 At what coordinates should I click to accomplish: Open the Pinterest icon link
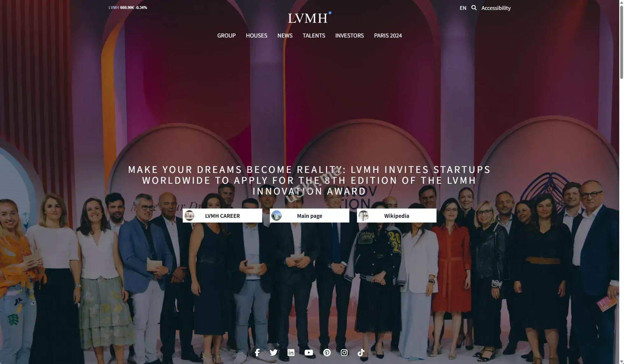[x=327, y=353]
